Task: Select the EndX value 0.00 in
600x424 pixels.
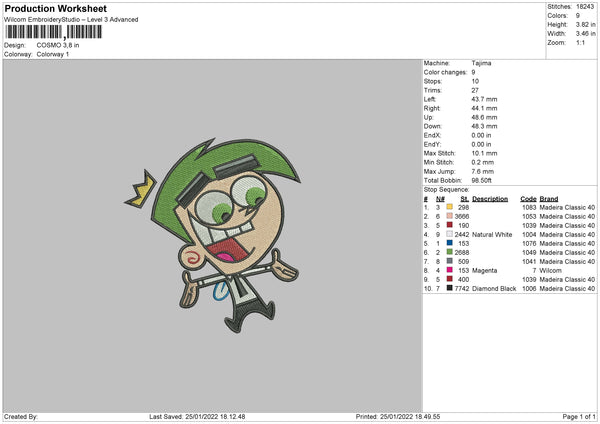Action: pyautogui.click(x=481, y=135)
